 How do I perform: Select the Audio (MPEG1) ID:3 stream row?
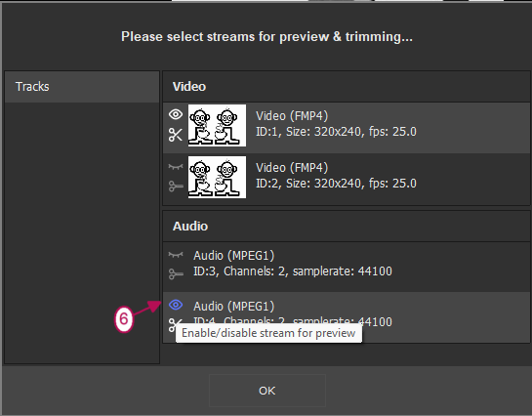[x=347, y=267]
